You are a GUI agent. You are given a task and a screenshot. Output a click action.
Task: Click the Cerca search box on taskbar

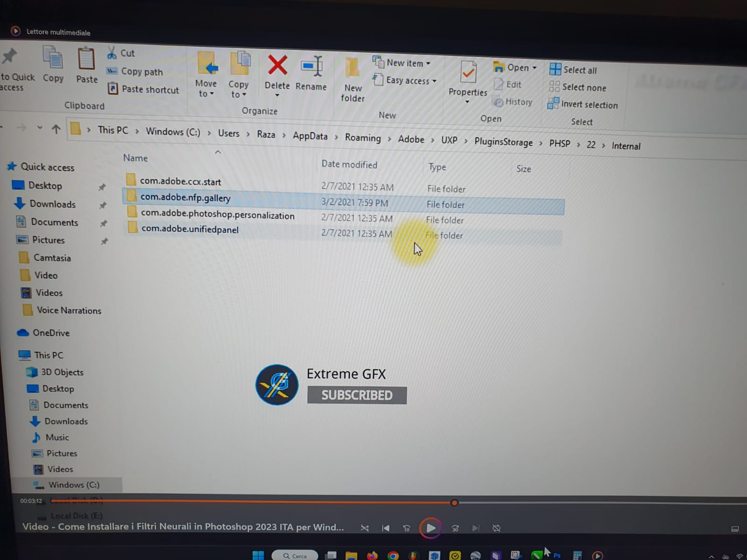click(295, 555)
